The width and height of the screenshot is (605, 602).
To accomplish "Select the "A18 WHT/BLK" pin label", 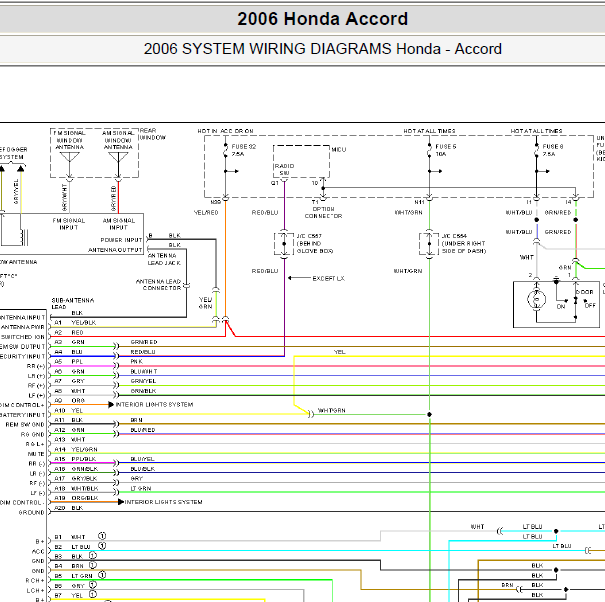I will click(x=76, y=488).
